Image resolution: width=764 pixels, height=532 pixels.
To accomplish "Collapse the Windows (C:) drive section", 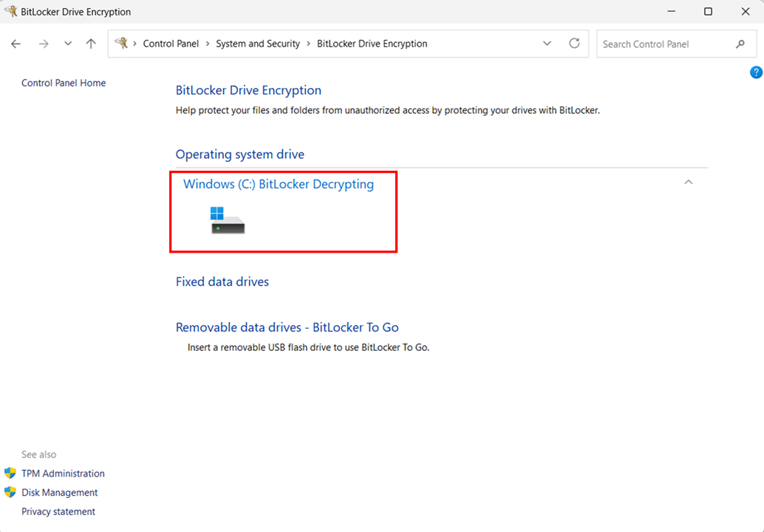I will [x=688, y=183].
